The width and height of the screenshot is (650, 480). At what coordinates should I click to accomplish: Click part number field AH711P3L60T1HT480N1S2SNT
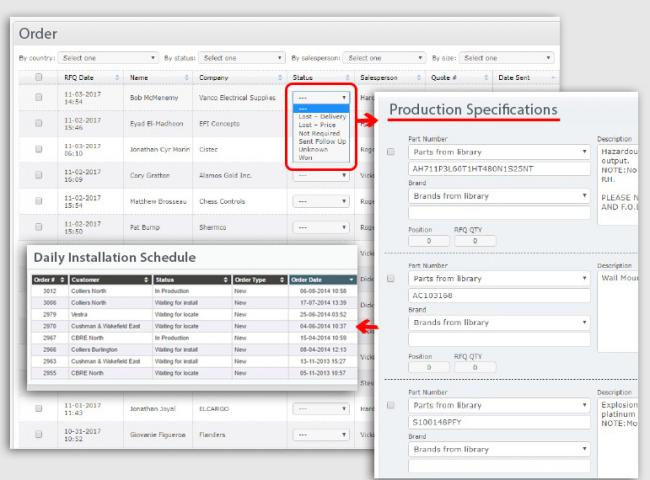click(x=499, y=169)
